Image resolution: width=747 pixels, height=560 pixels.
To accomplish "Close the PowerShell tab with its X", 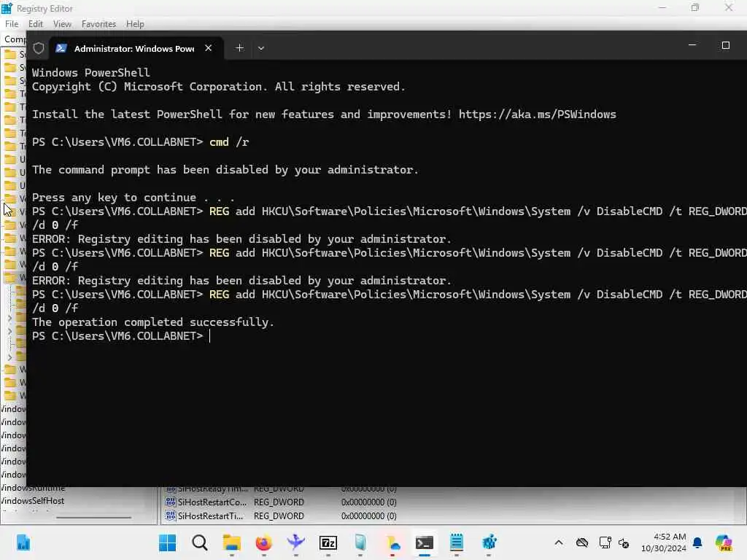I will click(208, 48).
